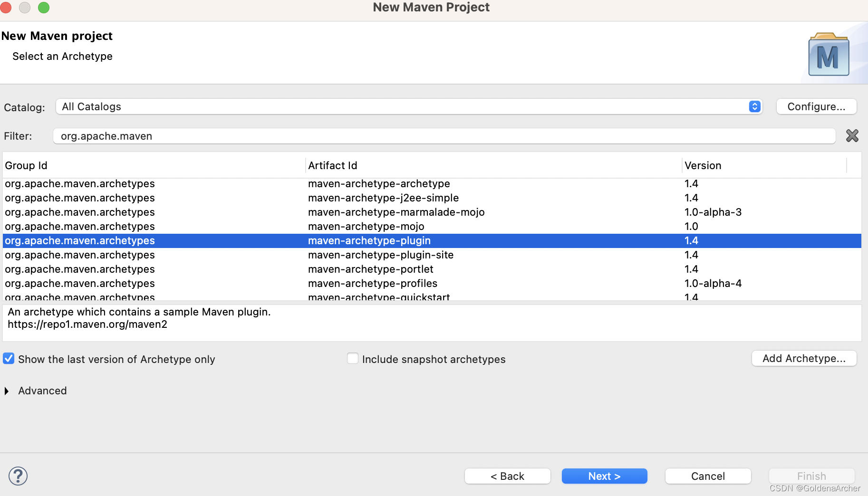Sort by the Group Id column header
Screen dimensions: 868x496
point(154,165)
